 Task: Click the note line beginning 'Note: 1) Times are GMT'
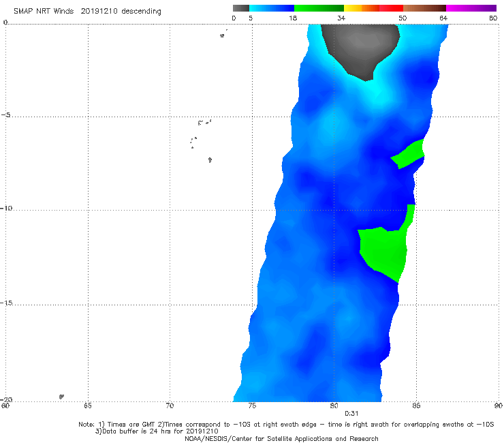[x=286, y=425]
